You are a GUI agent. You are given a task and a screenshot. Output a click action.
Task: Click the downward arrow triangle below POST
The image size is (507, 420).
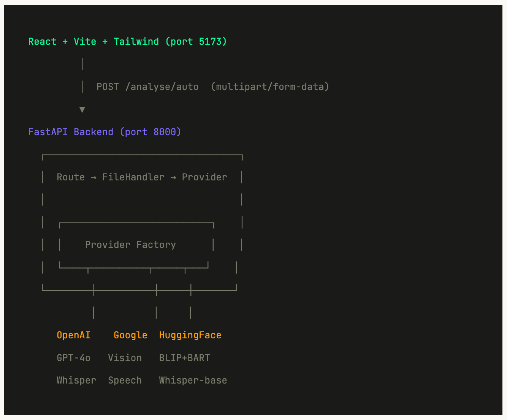82,110
